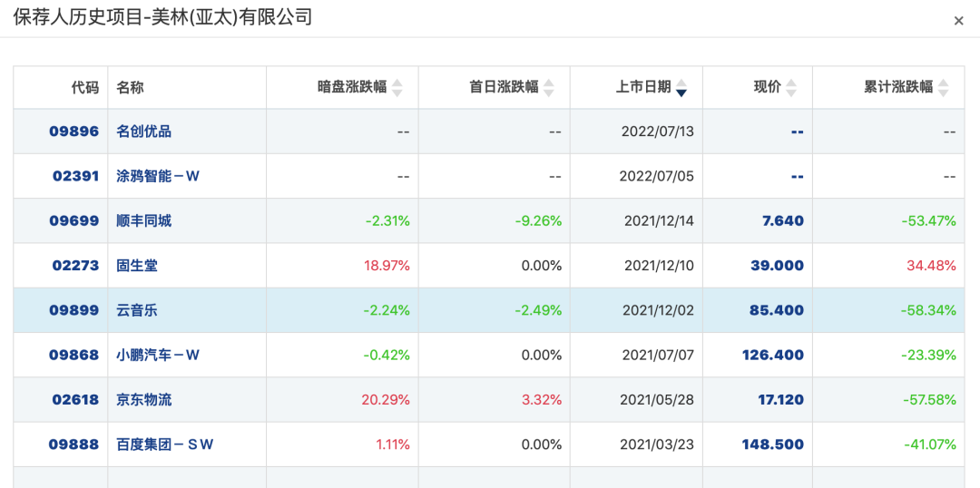Sort by 上市日期 column arrows
The width and height of the screenshot is (980, 488).
click(681, 87)
